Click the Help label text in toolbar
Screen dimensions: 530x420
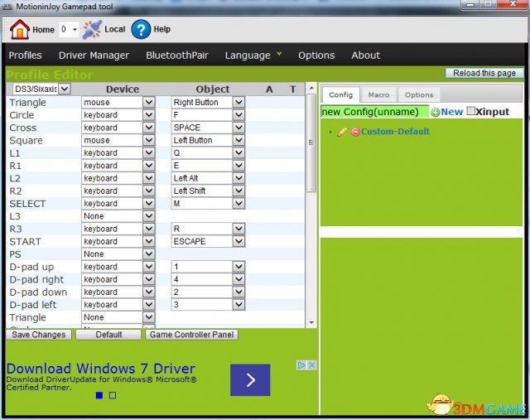162,30
